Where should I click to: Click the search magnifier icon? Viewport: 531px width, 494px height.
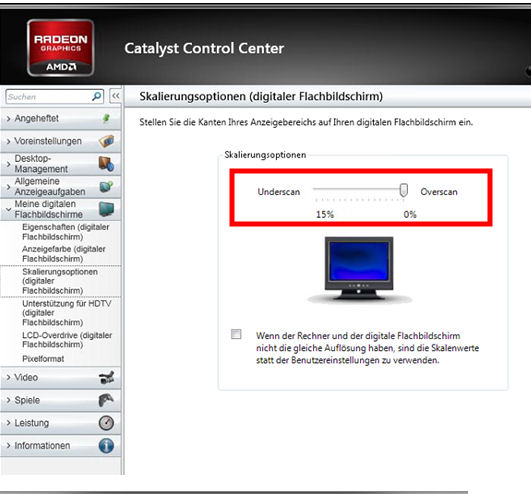pyautogui.click(x=97, y=96)
